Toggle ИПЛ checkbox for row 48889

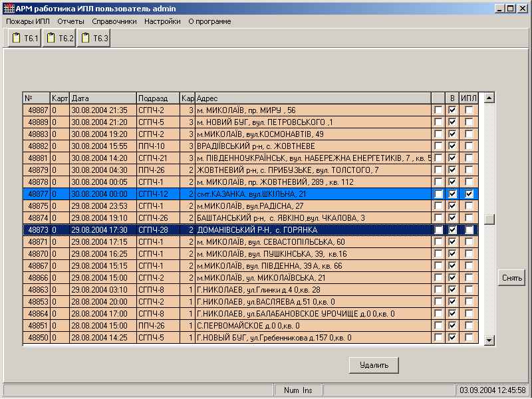pyautogui.click(x=469, y=122)
